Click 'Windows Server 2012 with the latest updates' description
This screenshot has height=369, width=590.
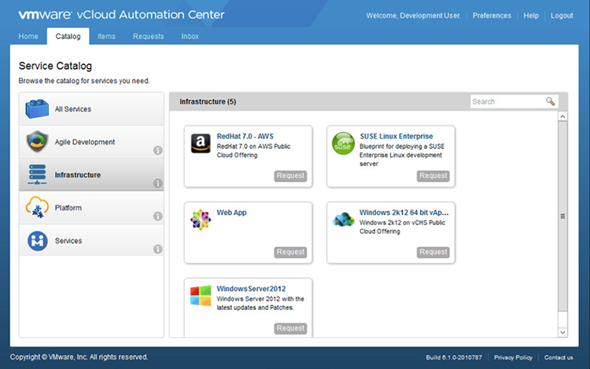coord(260,303)
